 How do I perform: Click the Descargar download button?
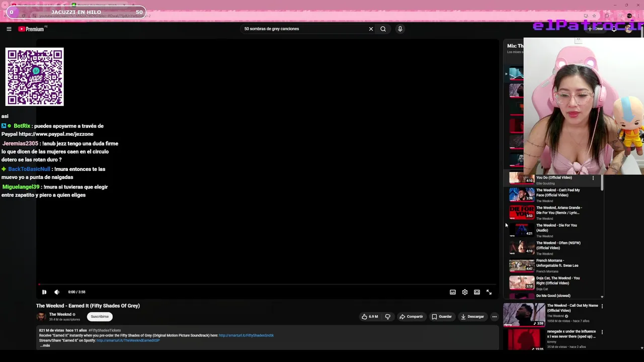472,317
